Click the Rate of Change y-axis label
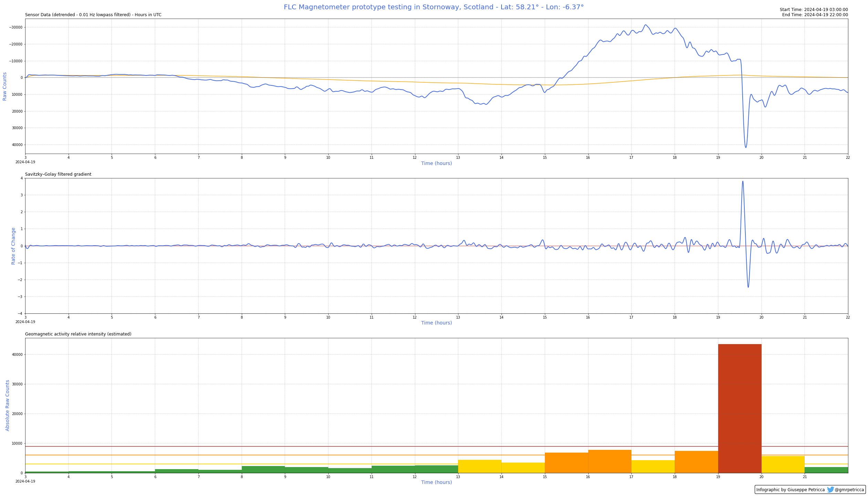 click(13, 246)
